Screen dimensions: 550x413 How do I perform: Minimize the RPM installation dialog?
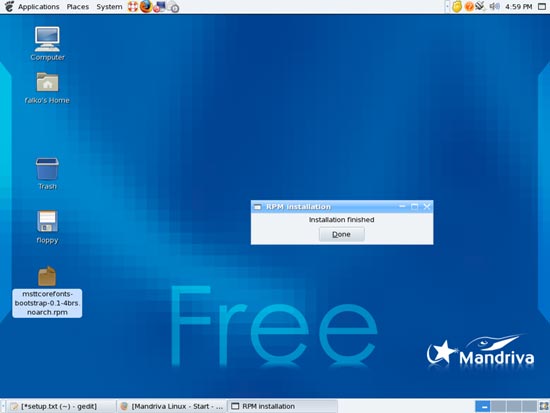(x=402, y=207)
